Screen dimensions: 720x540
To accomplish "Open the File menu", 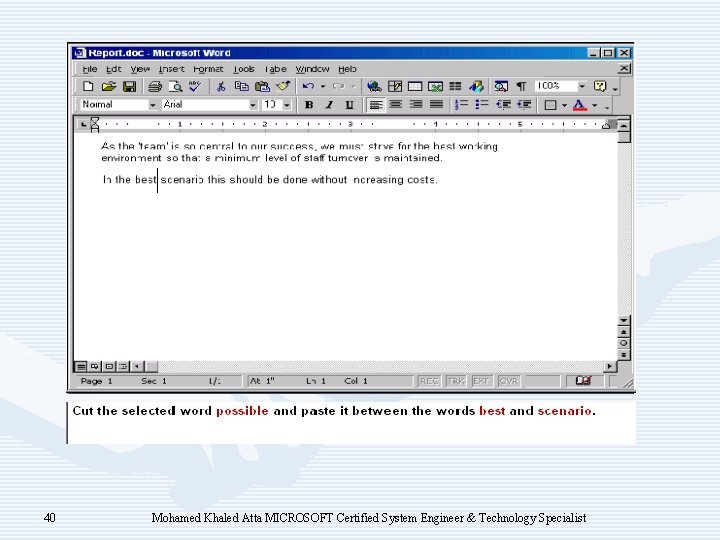I will click(x=90, y=69).
